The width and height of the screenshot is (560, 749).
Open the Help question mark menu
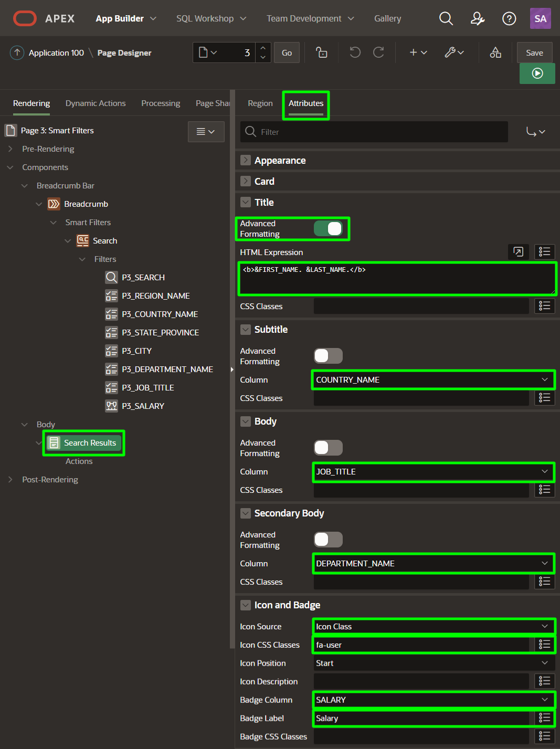click(x=509, y=18)
